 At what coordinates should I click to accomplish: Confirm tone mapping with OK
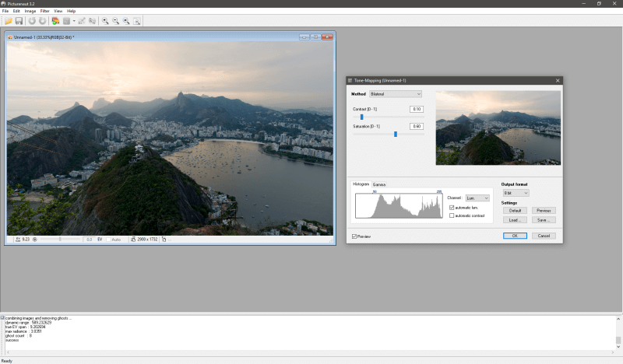click(x=515, y=236)
